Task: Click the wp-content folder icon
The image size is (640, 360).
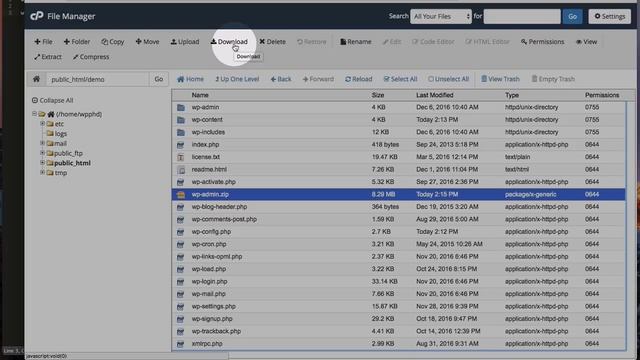Action: point(181,120)
